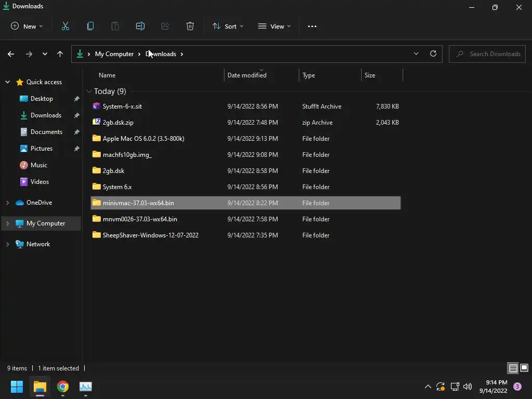This screenshot has width=532, height=399.
Task: Select the minivmac-37.03-wx64.bin folder
Action: click(246, 203)
